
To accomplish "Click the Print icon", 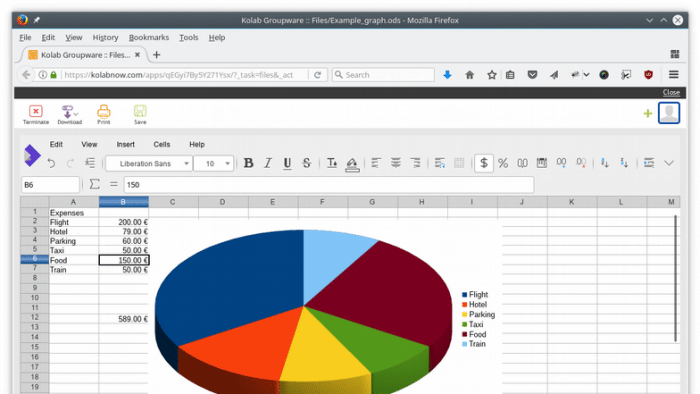I will click(x=104, y=114).
